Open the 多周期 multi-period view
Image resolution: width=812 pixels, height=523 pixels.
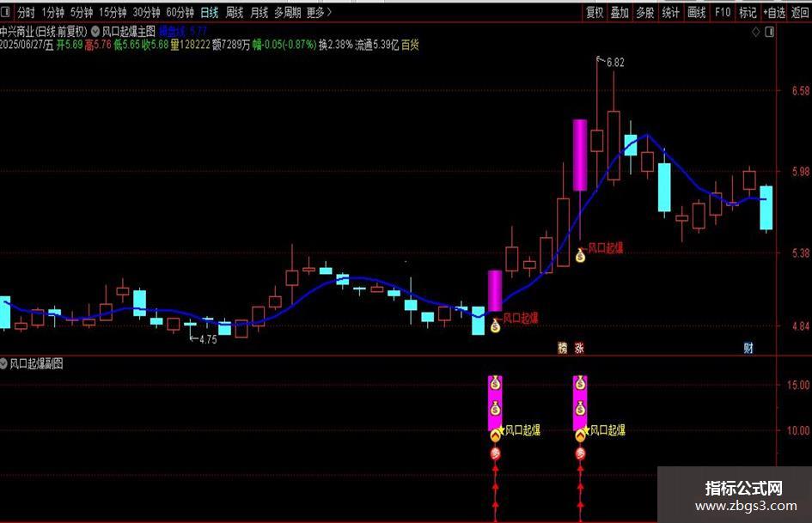287,12
